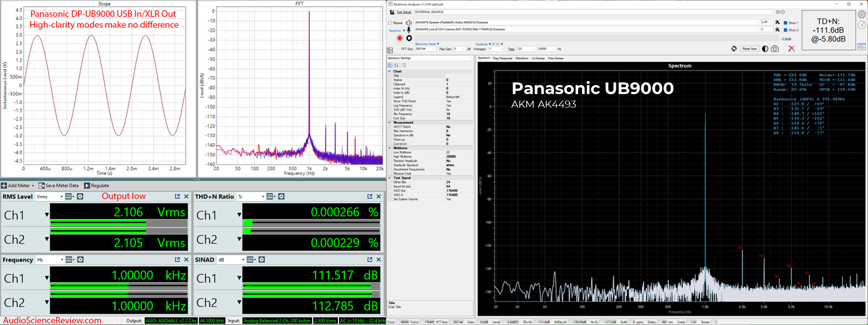Click the Regulate button
The image size is (868, 325).
[x=96, y=186]
